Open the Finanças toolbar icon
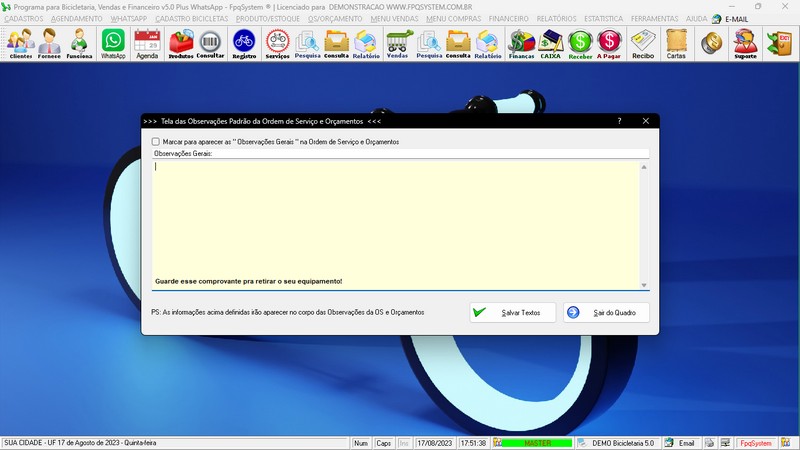The image size is (800, 450). [521, 43]
